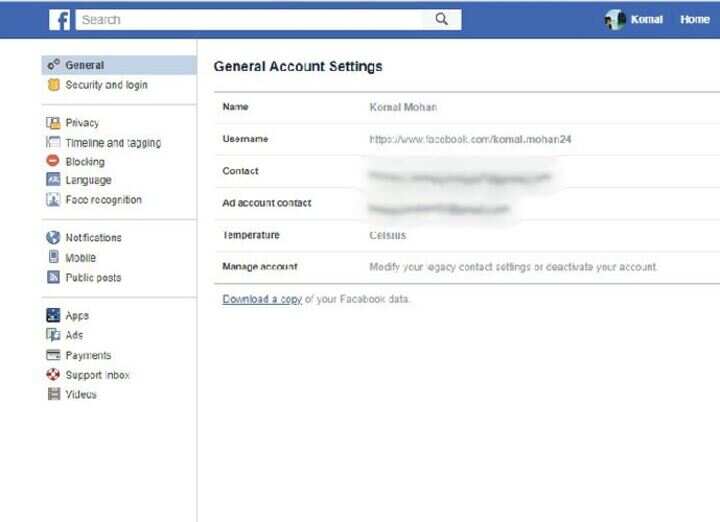The width and height of the screenshot is (720, 522).
Task: Open Language settings
Action: (x=89, y=180)
